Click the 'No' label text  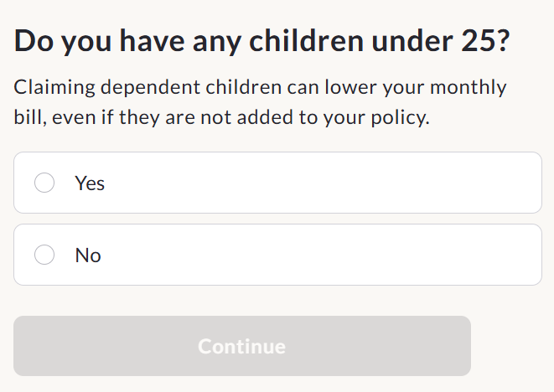tap(88, 255)
